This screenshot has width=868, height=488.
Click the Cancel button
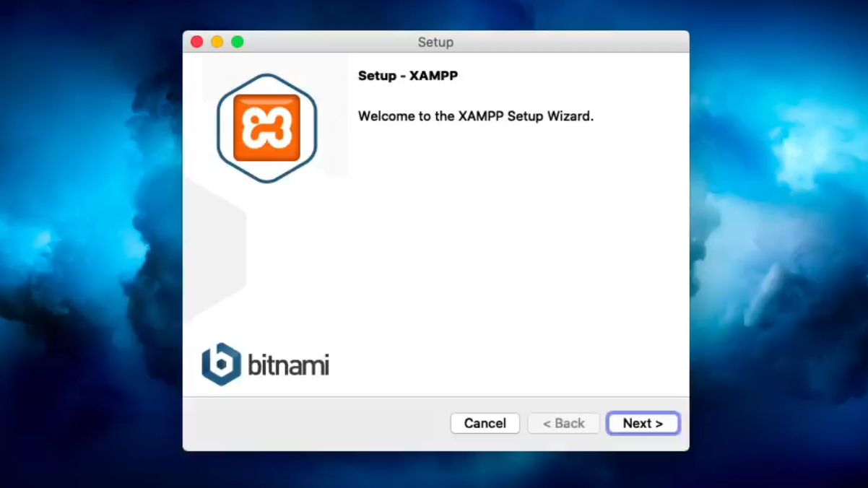pyautogui.click(x=485, y=423)
